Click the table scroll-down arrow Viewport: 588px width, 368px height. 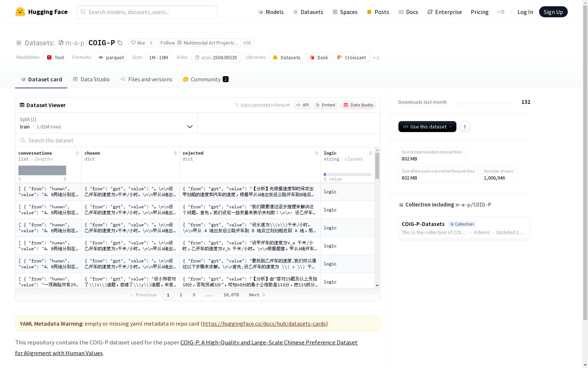pyautogui.click(x=377, y=286)
